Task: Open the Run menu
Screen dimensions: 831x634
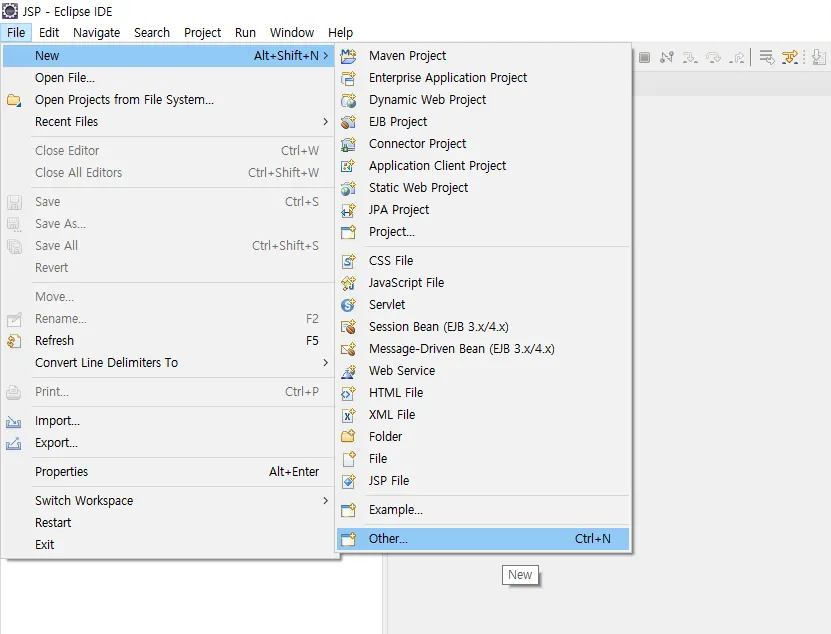Action: [245, 33]
